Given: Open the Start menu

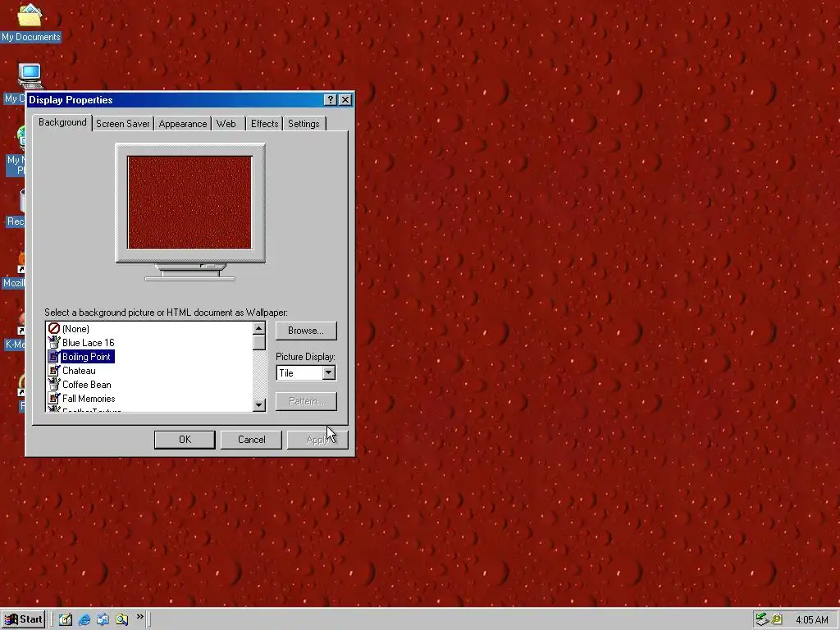Looking at the screenshot, I should click(x=24, y=619).
